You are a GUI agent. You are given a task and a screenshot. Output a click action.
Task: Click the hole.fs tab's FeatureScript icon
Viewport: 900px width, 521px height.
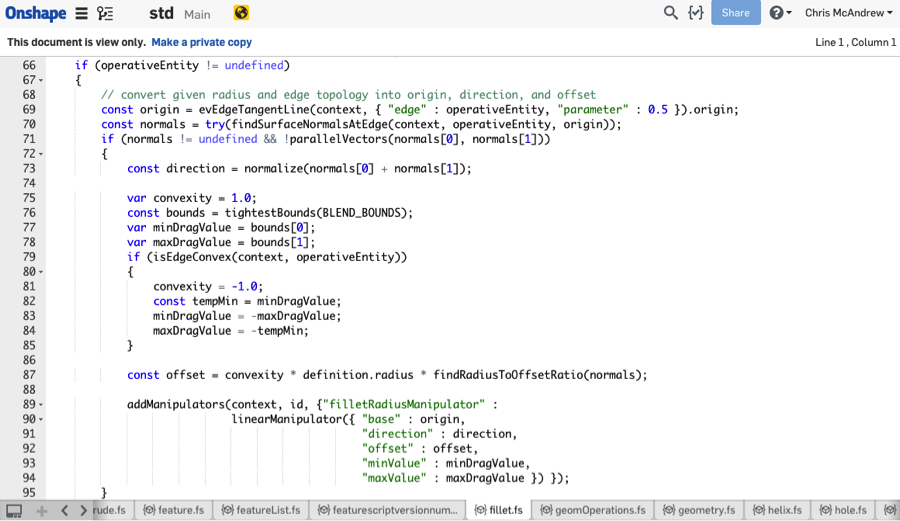[825, 510]
